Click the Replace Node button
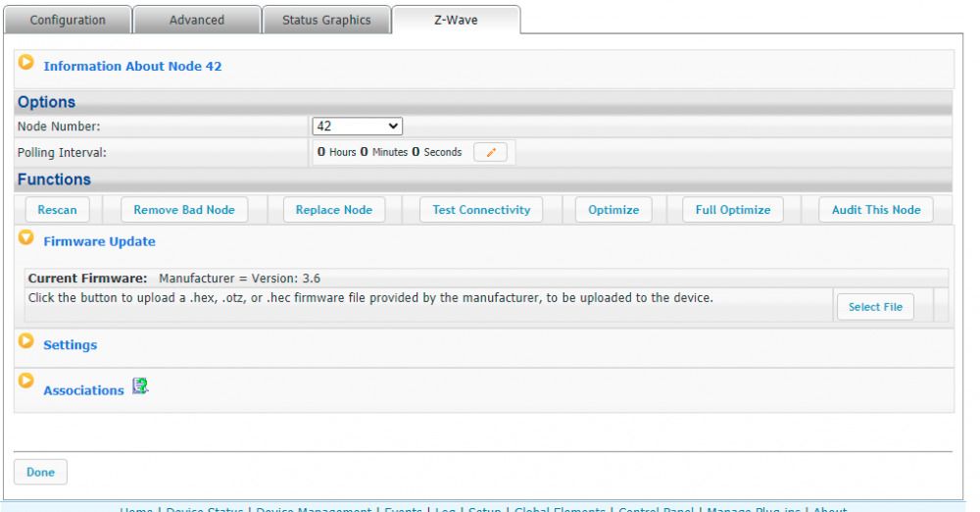Image resolution: width=980 pixels, height=512 pixels. [334, 210]
